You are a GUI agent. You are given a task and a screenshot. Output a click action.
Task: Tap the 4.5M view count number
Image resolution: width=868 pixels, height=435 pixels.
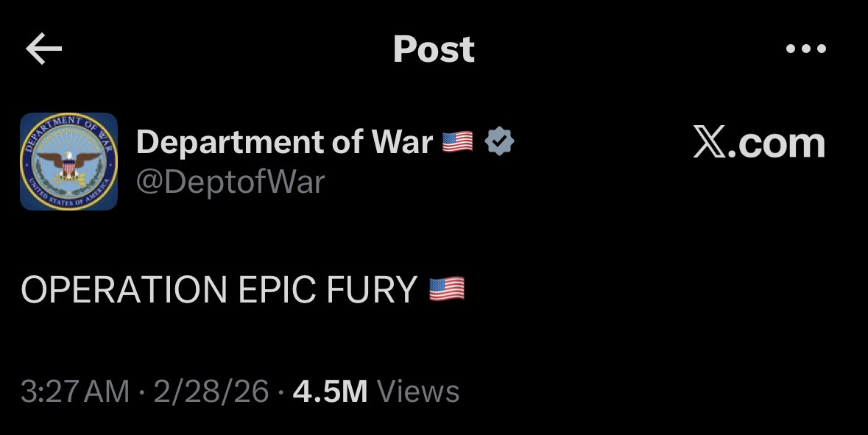tap(329, 392)
